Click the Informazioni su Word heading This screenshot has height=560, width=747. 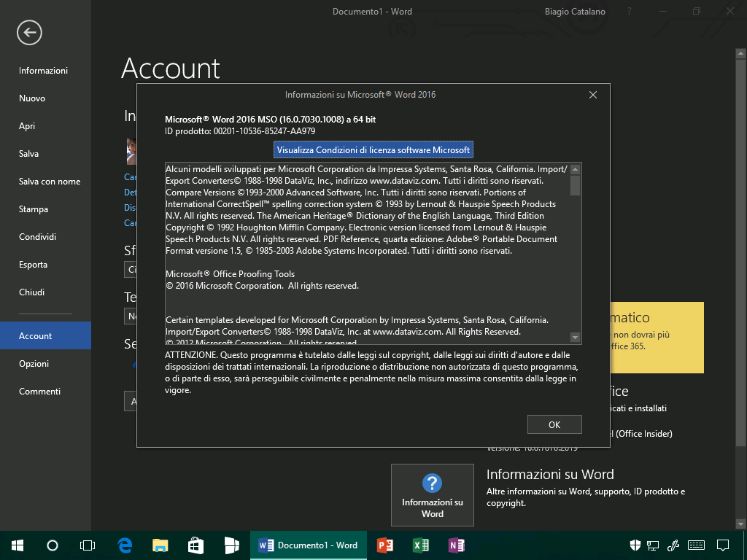click(x=550, y=474)
